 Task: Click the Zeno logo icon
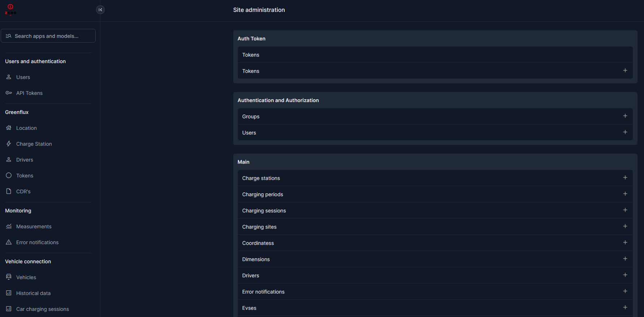(x=10, y=10)
